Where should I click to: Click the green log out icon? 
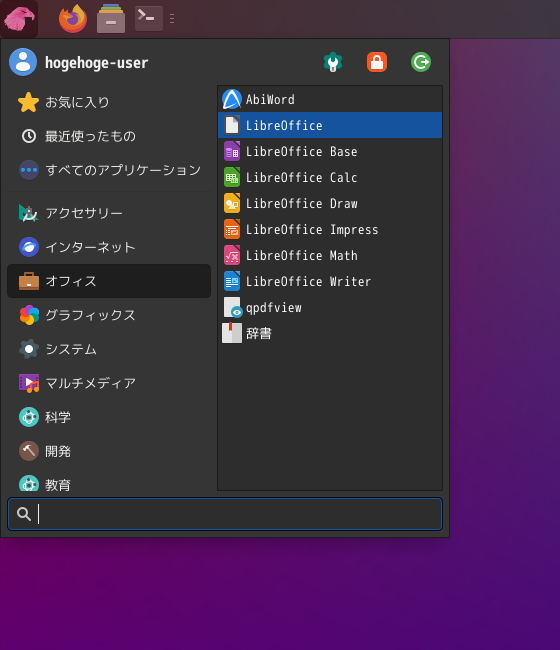pos(421,63)
